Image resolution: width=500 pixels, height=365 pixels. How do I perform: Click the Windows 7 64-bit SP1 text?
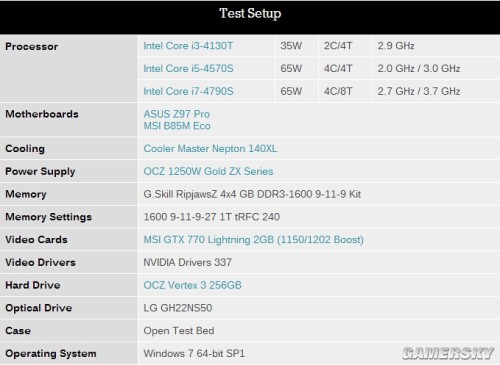(x=194, y=353)
